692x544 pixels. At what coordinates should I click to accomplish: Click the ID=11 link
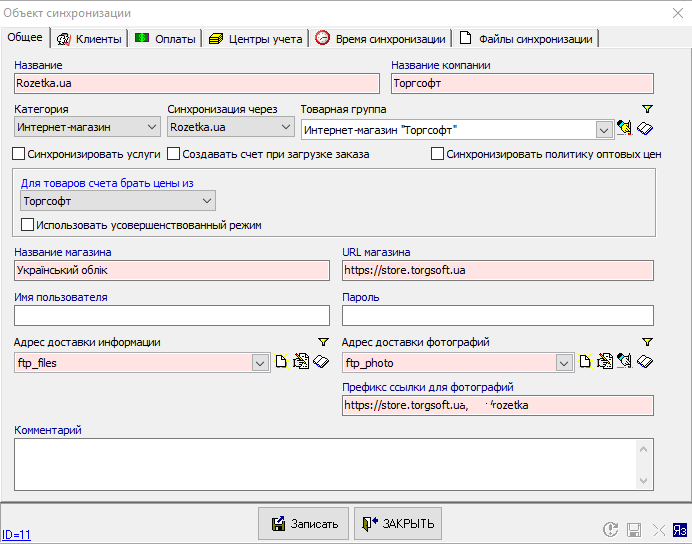click(x=16, y=535)
